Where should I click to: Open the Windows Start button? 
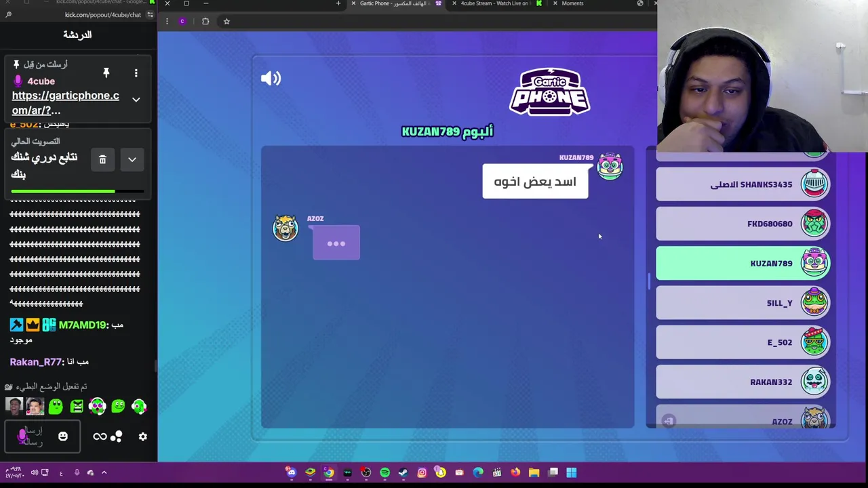pyautogui.click(x=572, y=472)
